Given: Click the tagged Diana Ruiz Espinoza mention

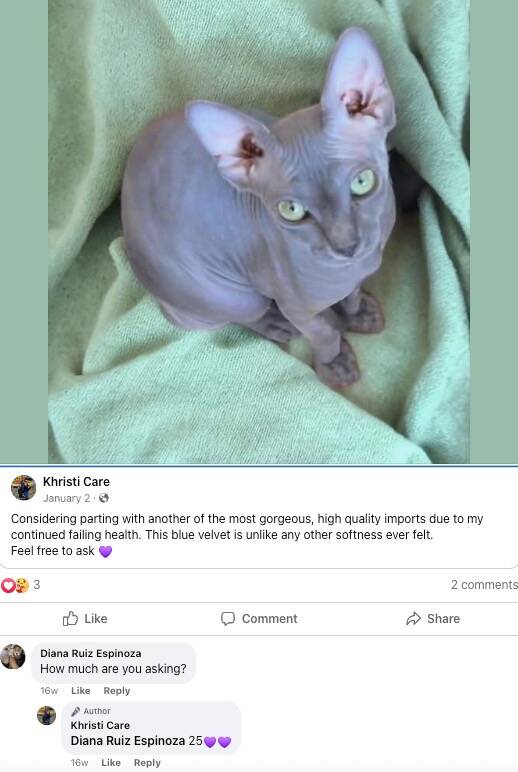Looking at the screenshot, I should [128, 740].
